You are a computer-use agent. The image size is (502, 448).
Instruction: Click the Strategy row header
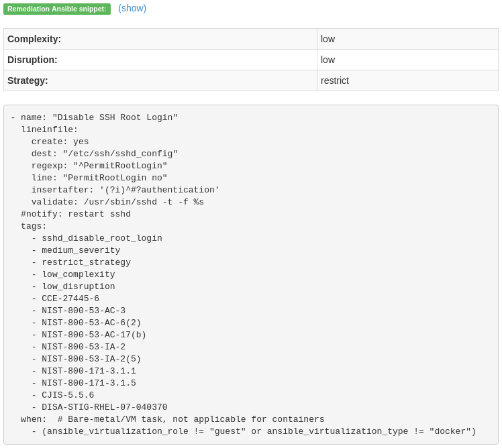coord(28,80)
